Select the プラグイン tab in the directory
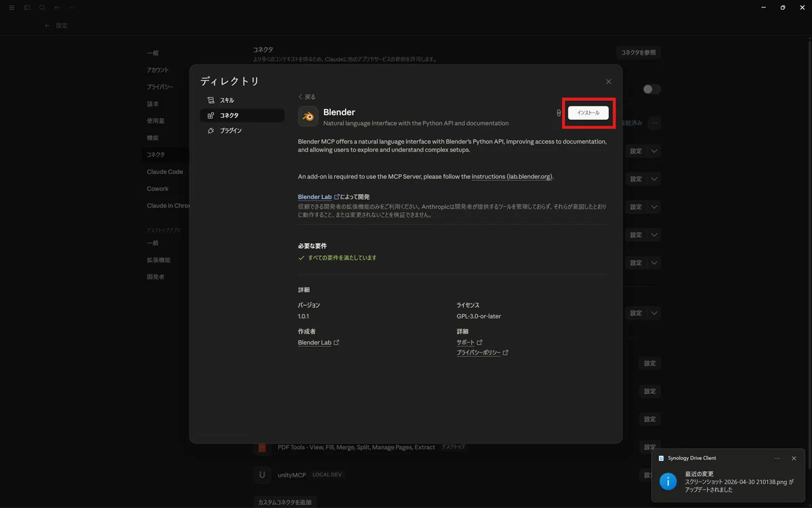The image size is (812, 508). tap(242, 131)
